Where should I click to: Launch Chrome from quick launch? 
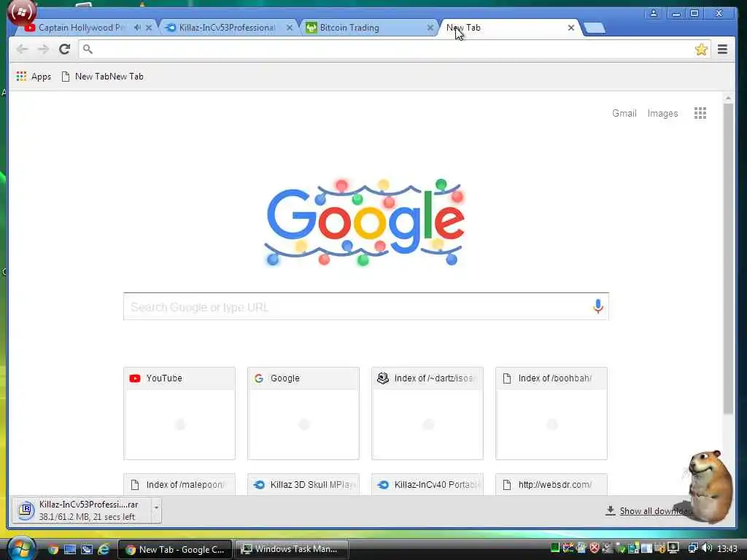tap(53, 550)
